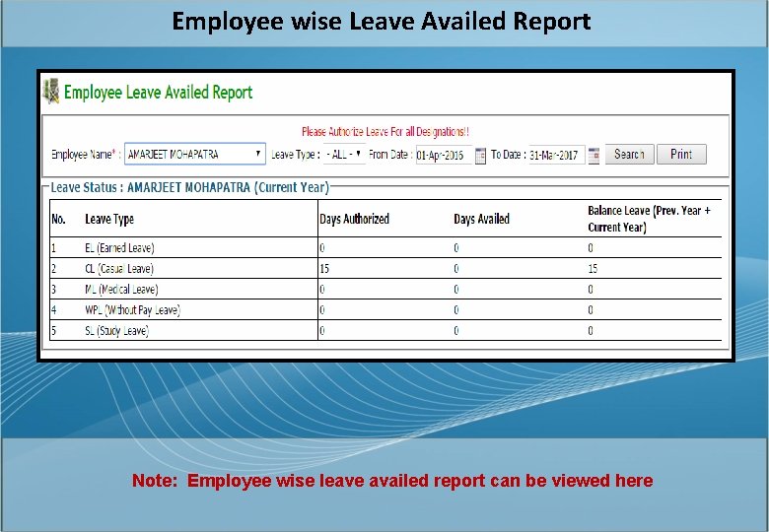This screenshot has width=769, height=532.
Task: Open the To Date calendar picker icon
Action: point(594,156)
